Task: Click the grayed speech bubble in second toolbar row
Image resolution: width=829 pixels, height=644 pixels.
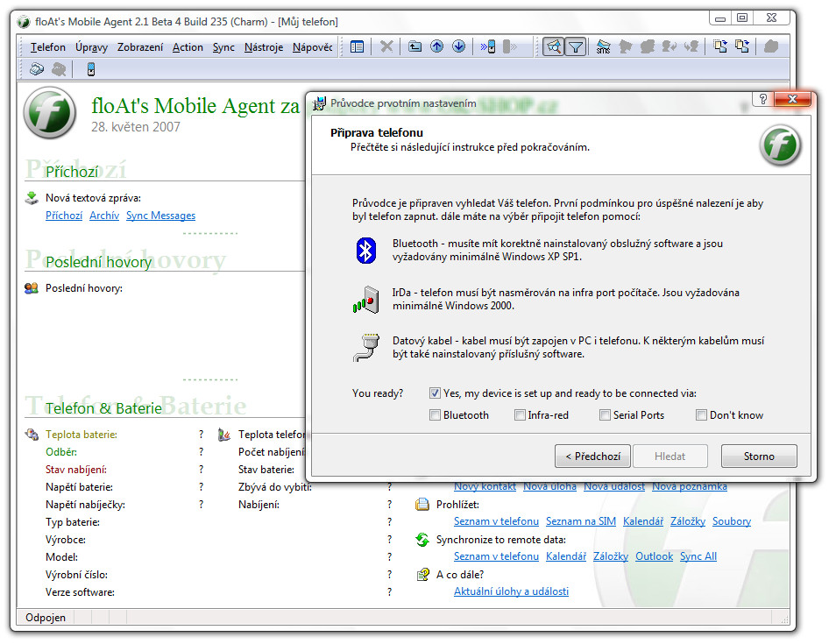Action: click(59, 68)
